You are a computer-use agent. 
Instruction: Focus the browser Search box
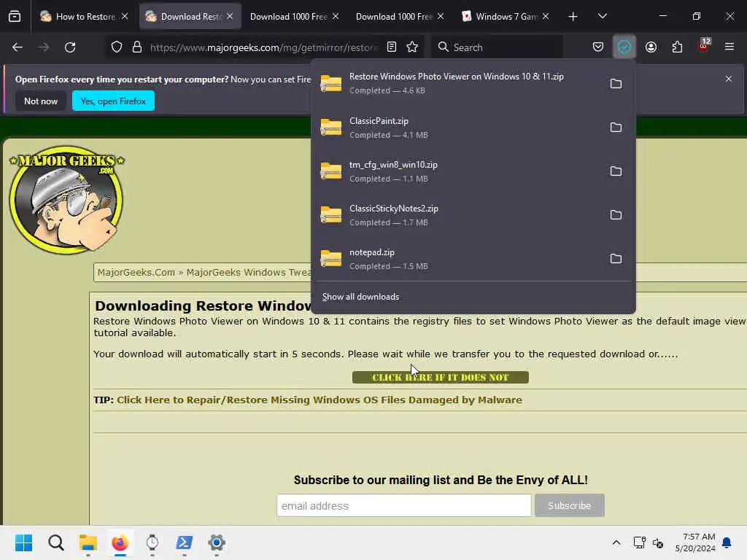click(x=497, y=47)
